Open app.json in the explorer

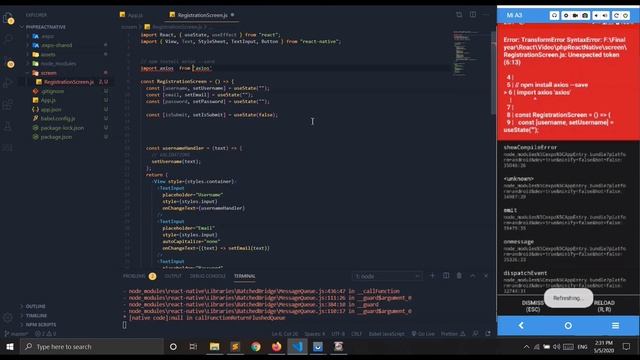51,109
